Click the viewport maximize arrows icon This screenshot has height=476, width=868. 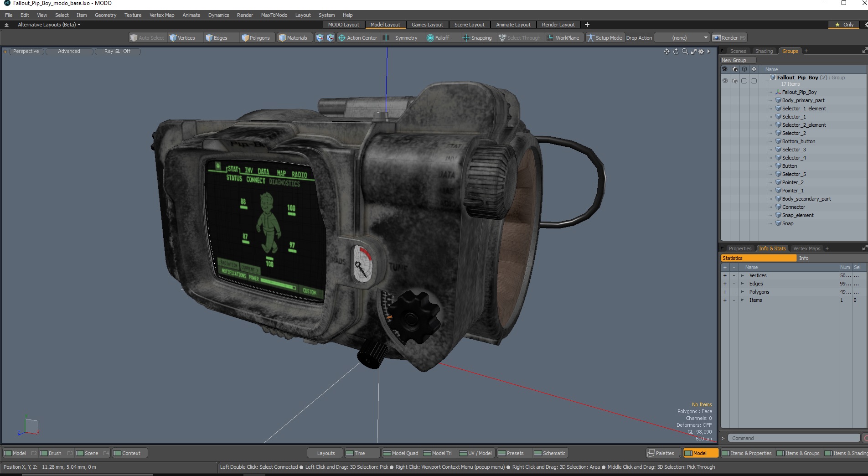coord(693,52)
